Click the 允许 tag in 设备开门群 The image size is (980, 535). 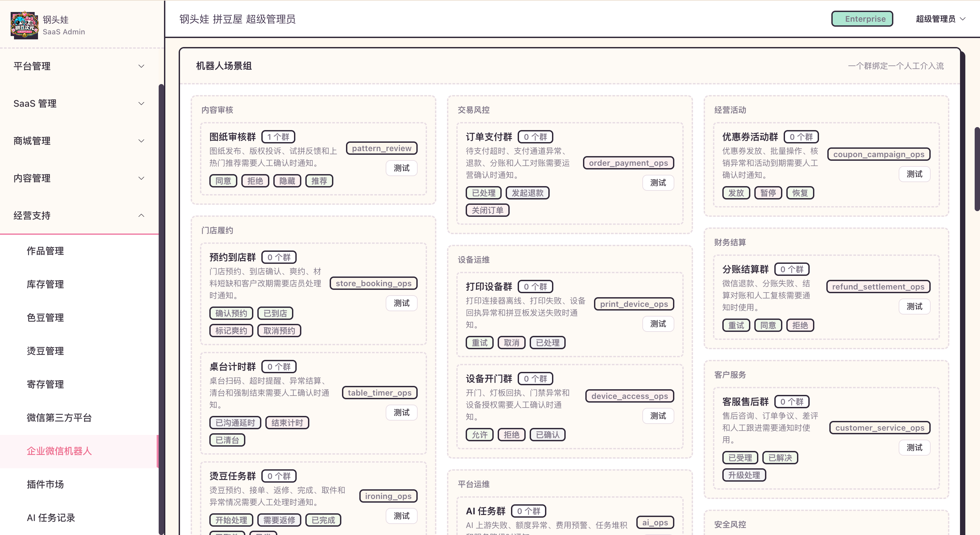tap(479, 435)
